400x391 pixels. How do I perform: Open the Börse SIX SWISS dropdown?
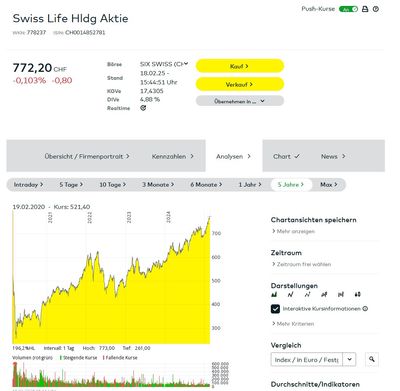(x=164, y=64)
